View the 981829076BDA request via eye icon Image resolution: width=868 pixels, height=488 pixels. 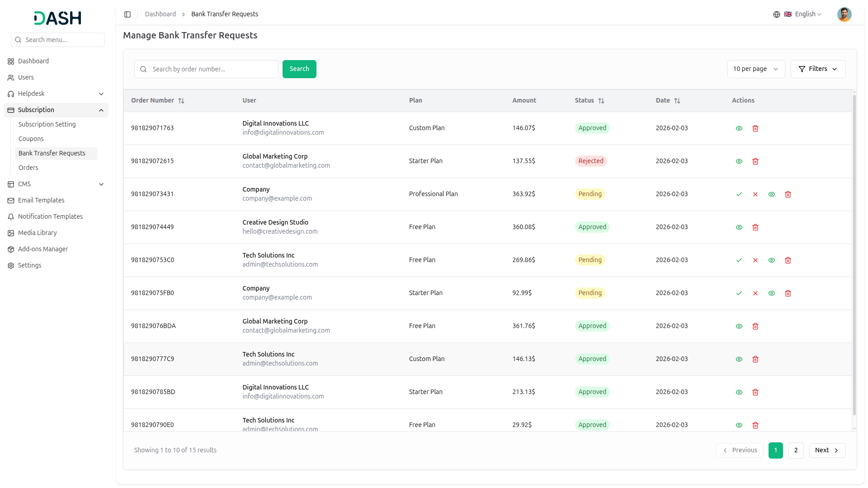tap(739, 326)
